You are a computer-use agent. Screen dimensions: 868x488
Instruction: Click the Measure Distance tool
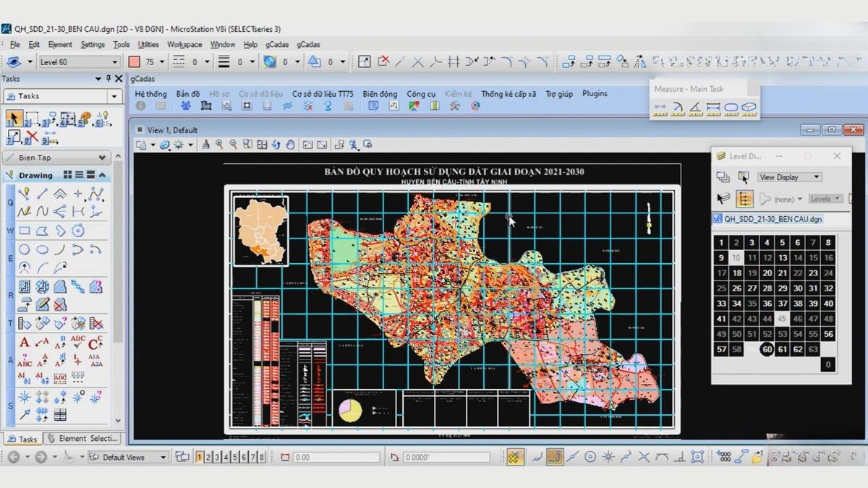660,108
